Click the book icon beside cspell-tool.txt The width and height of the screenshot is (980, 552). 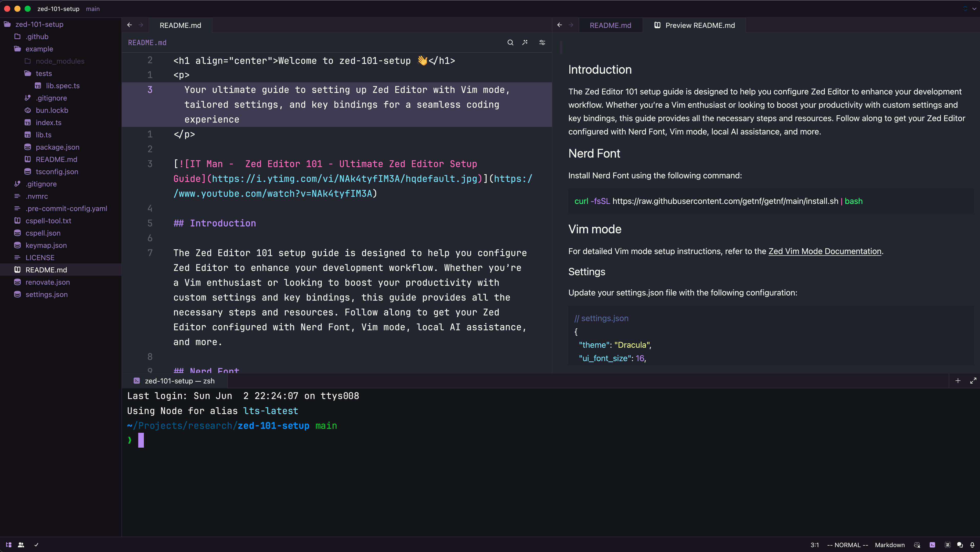click(x=17, y=221)
